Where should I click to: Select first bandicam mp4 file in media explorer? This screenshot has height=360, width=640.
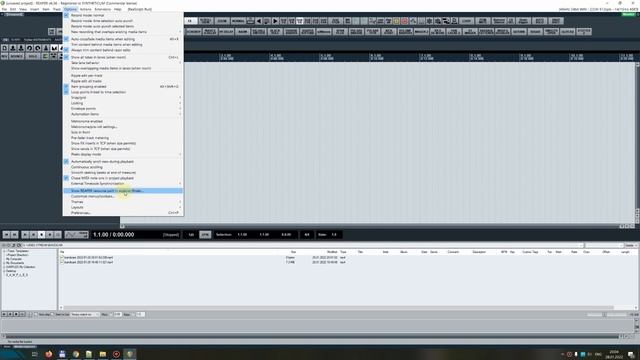pyautogui.click(x=89, y=258)
